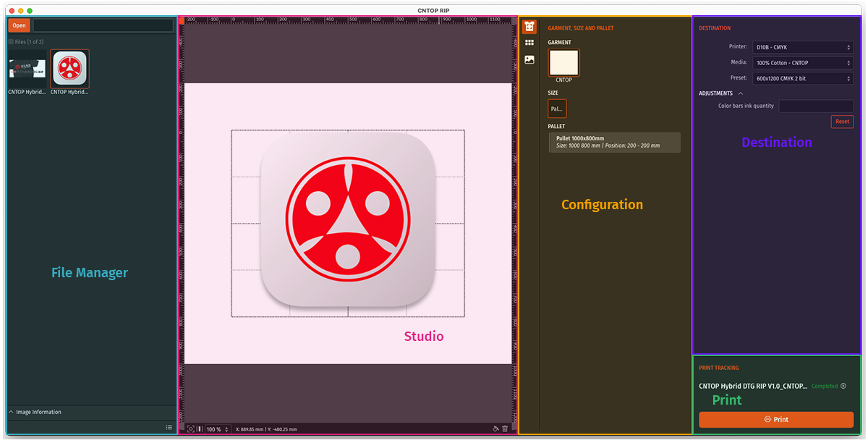Screen dimensions: 868x443
Task: Open the Printer dropdown showing D10B - CMYK
Action: (803, 48)
